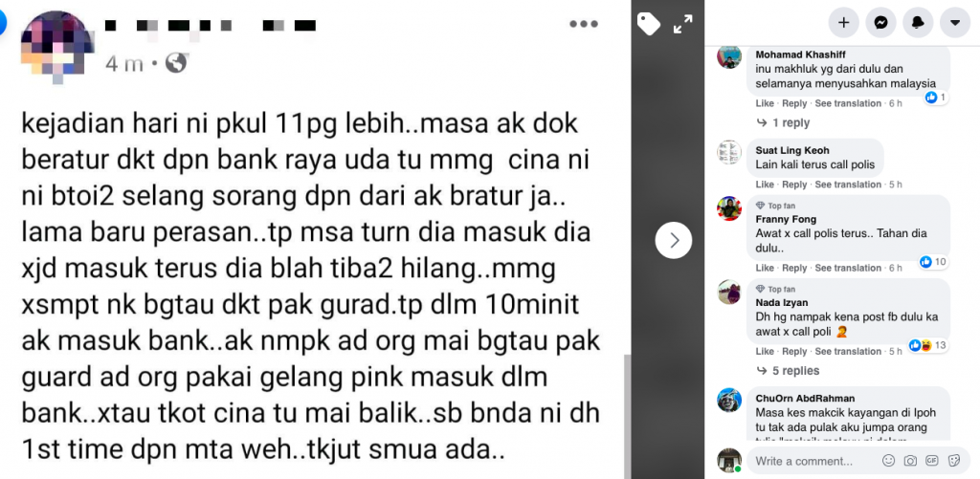Like Suat Ling Keoh's comment
Viewport: 980px width, 479px height.
[x=765, y=185]
